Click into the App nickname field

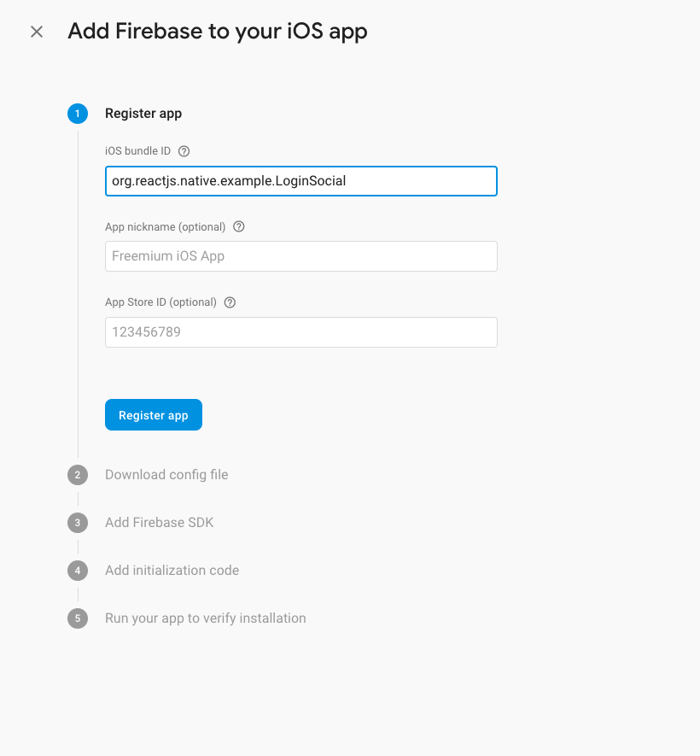pyautogui.click(x=300, y=256)
